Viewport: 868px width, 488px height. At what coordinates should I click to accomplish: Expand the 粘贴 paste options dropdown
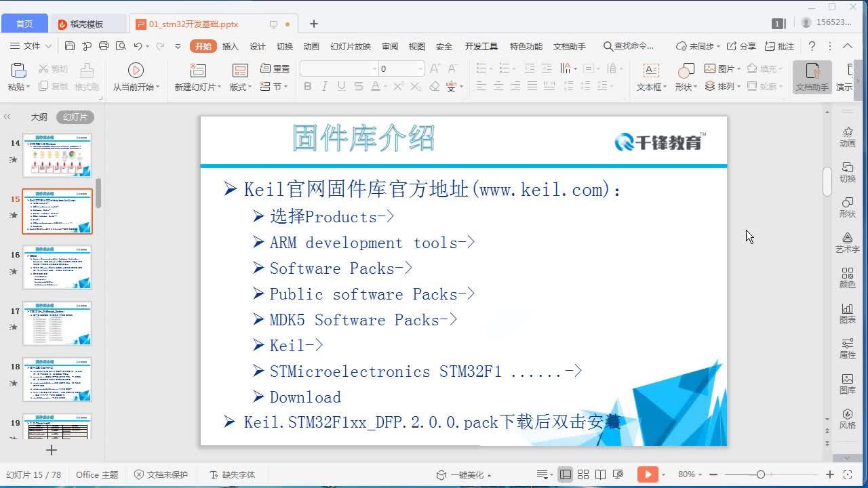pos(28,87)
